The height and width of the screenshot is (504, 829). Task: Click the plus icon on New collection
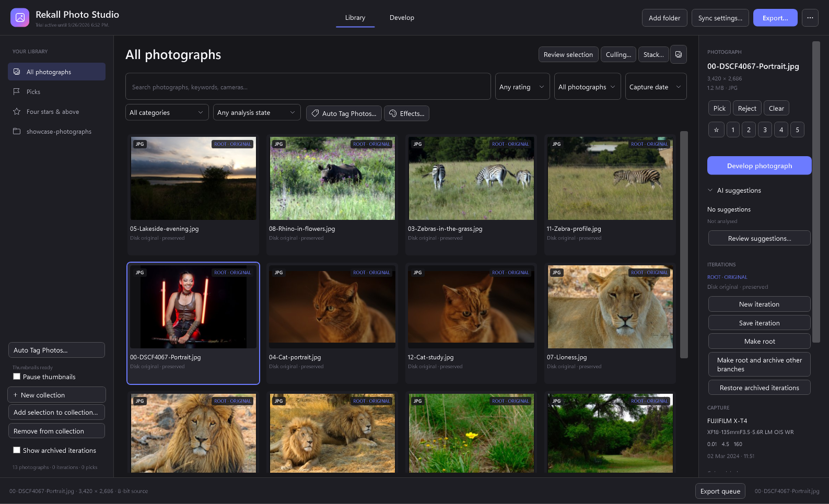click(x=15, y=395)
